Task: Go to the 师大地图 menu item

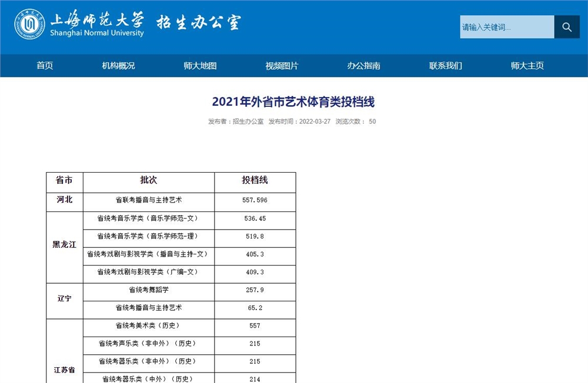Action: point(200,66)
